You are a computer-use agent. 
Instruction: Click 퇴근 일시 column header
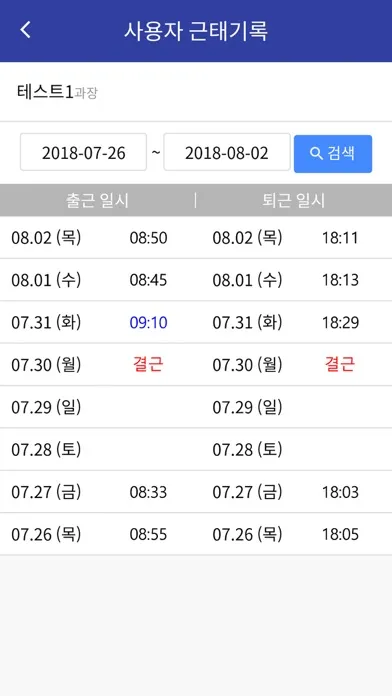(x=293, y=201)
